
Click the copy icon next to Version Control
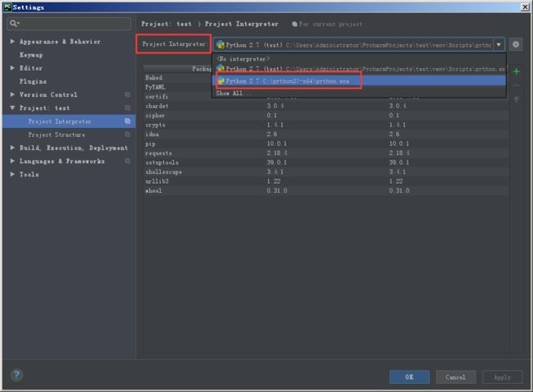click(127, 94)
